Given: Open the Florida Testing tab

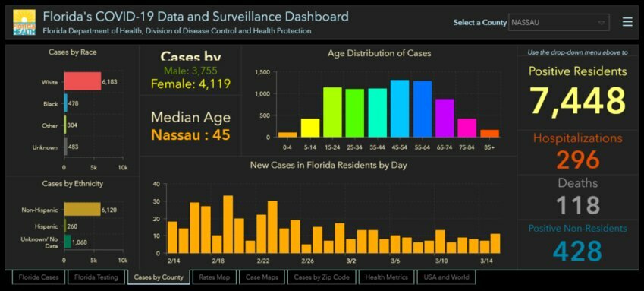Looking at the screenshot, I should tap(96, 277).
